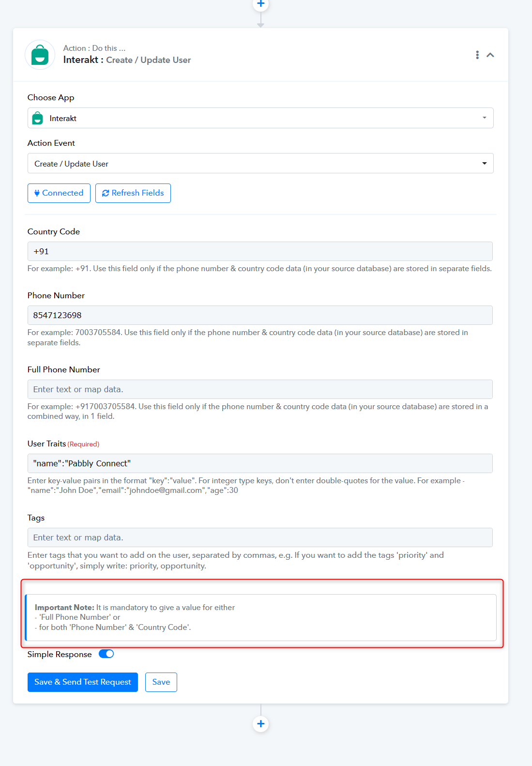Click the Interakt app logo in header
This screenshot has height=766, width=532.
click(40, 55)
